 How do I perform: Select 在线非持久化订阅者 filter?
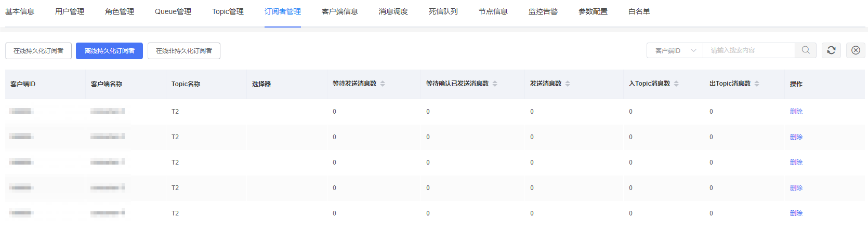(x=184, y=51)
